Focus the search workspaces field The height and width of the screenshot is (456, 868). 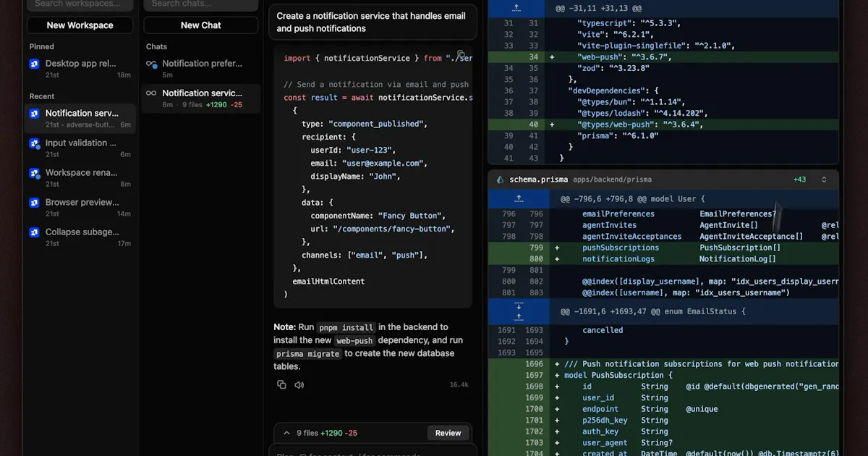click(80, 4)
